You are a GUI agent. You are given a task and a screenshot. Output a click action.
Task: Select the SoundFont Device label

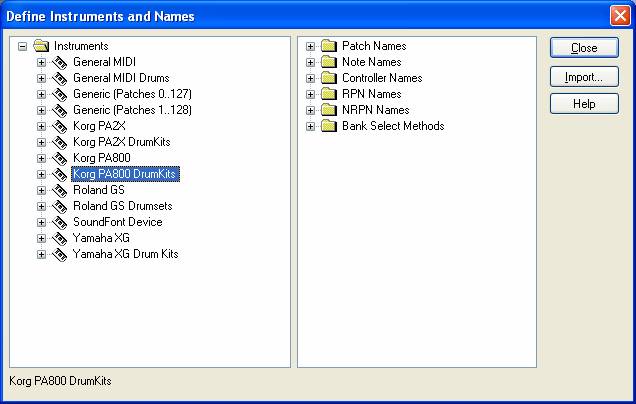[118, 222]
